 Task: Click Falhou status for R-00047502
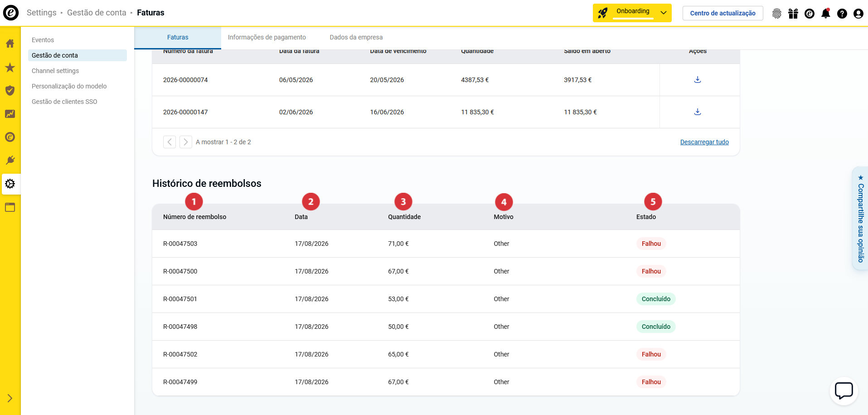point(651,354)
